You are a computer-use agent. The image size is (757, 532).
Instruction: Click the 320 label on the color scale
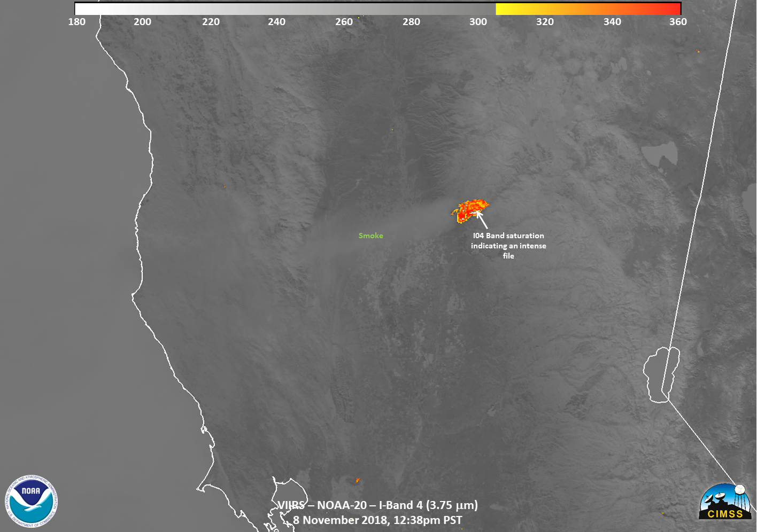[545, 22]
